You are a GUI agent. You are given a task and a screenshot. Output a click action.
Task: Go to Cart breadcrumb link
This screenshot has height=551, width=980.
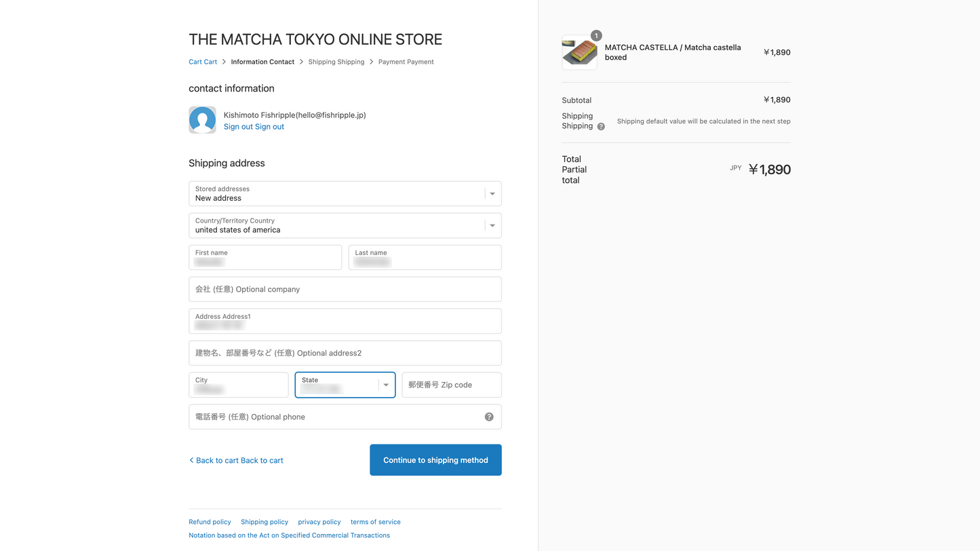click(203, 62)
